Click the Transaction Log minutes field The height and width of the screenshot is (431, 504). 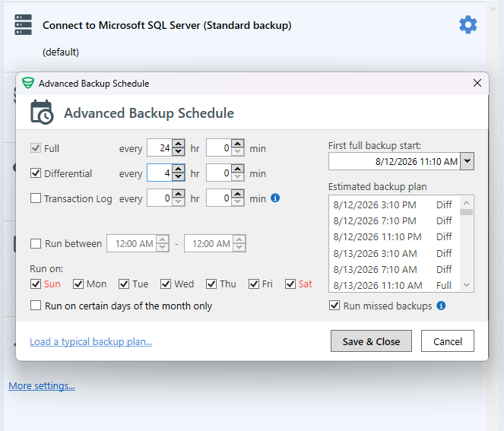[219, 198]
